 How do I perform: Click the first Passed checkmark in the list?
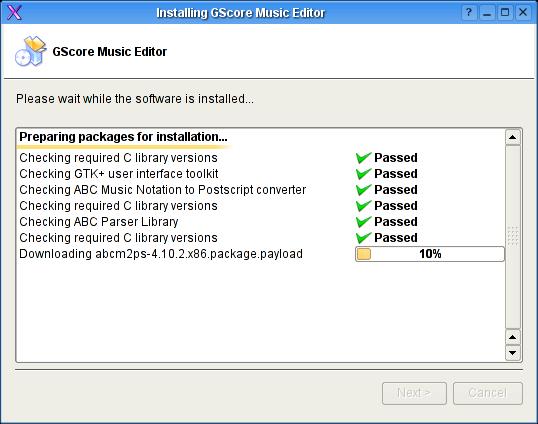coord(363,158)
